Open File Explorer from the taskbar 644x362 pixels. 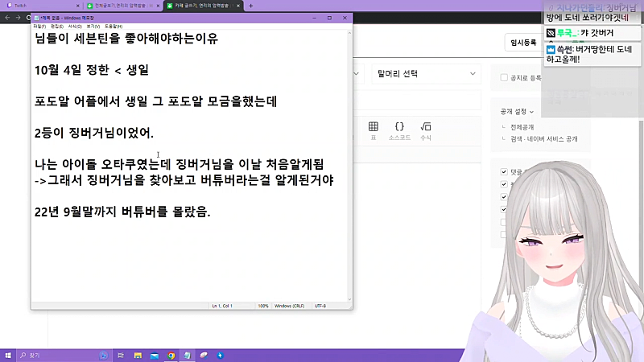(138, 356)
